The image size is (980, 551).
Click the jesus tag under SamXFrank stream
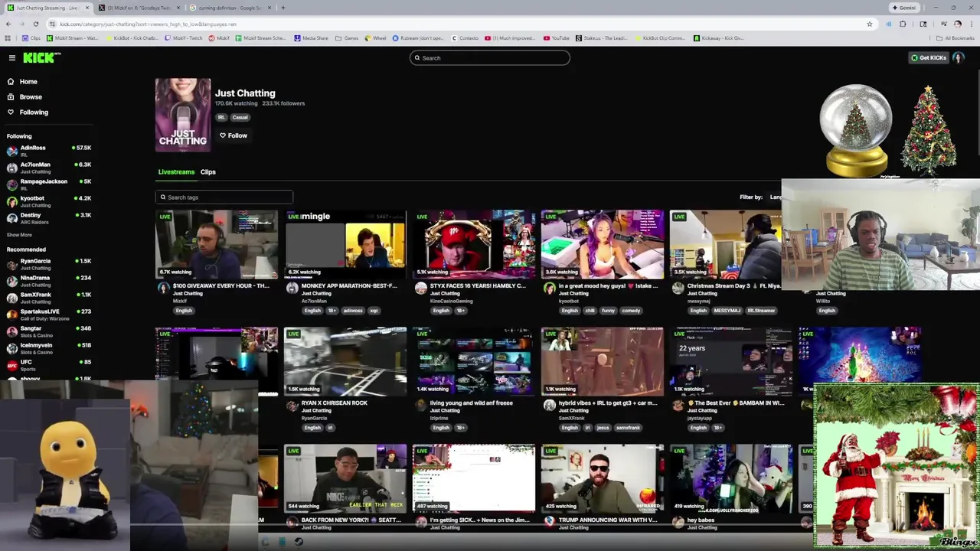(603, 428)
